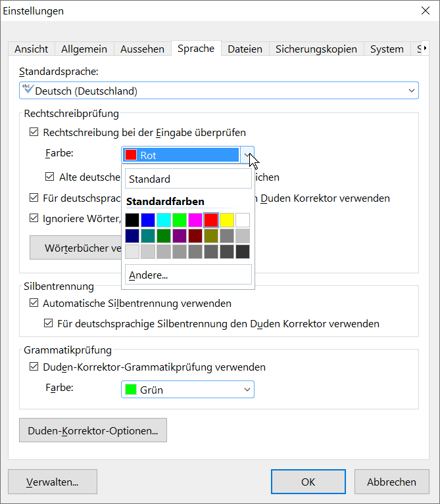Pick the red color swatch

pyautogui.click(x=211, y=220)
